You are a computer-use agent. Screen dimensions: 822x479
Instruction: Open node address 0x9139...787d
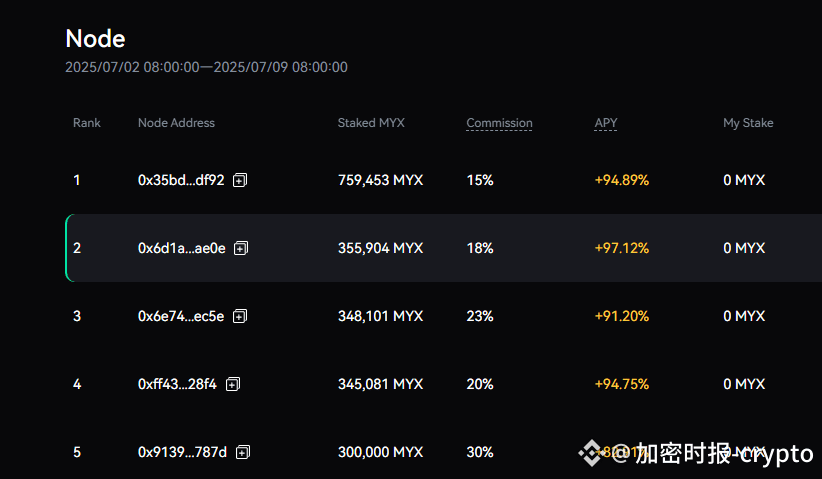tap(182, 452)
